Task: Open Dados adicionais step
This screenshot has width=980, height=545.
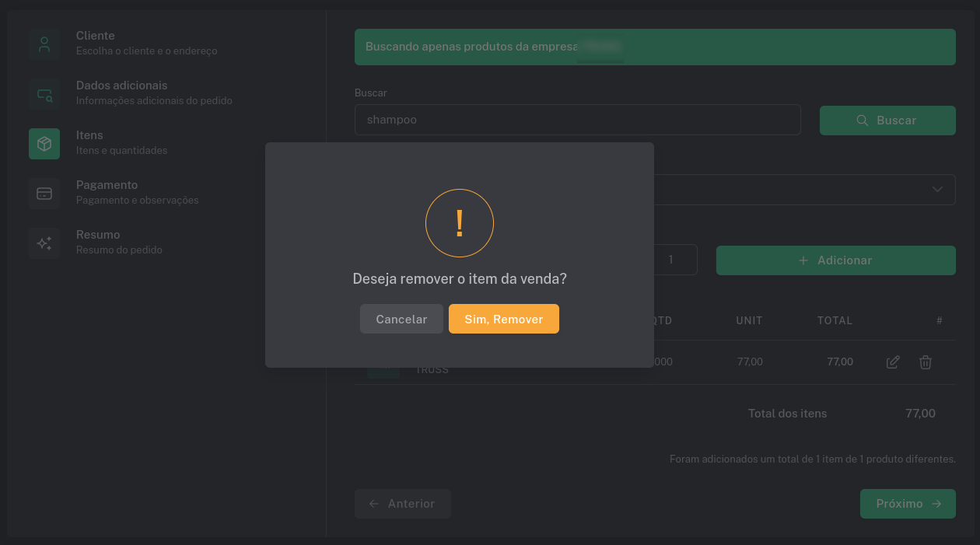Action: click(121, 86)
